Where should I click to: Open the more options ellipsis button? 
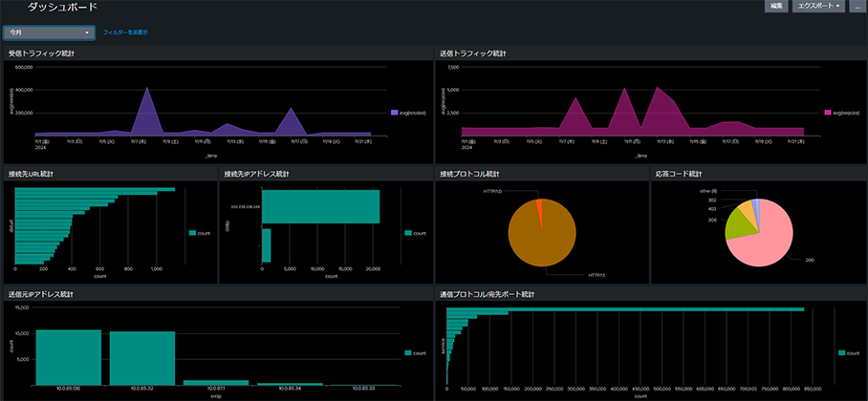pyautogui.click(x=857, y=7)
